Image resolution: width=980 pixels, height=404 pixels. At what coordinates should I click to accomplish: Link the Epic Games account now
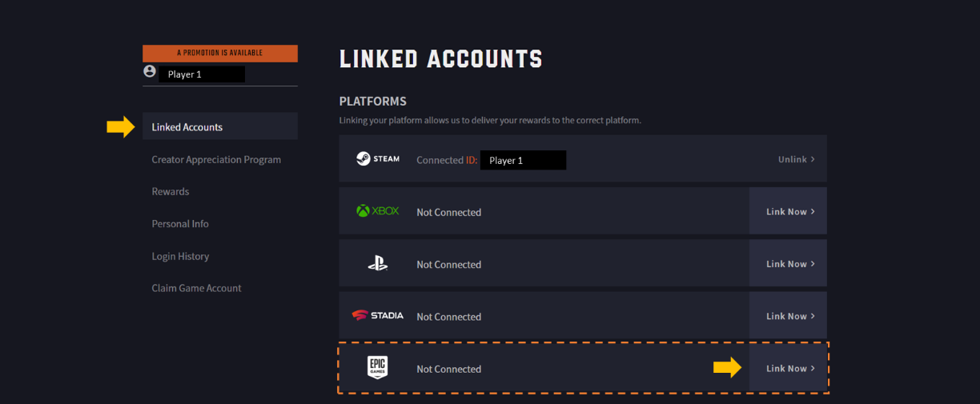coord(789,368)
